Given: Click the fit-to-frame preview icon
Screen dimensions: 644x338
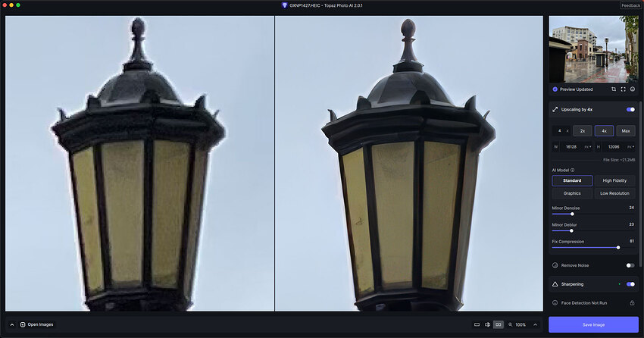Looking at the screenshot, I should (x=623, y=89).
